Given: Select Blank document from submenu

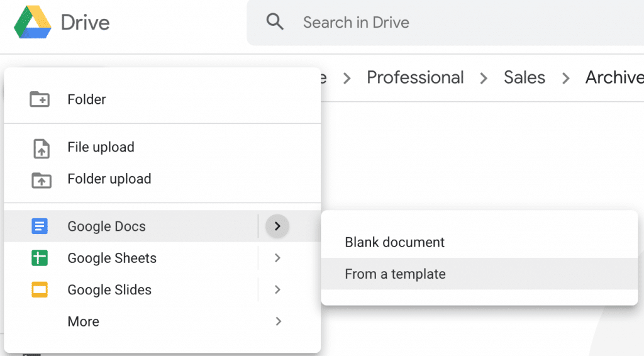Looking at the screenshot, I should point(394,242).
